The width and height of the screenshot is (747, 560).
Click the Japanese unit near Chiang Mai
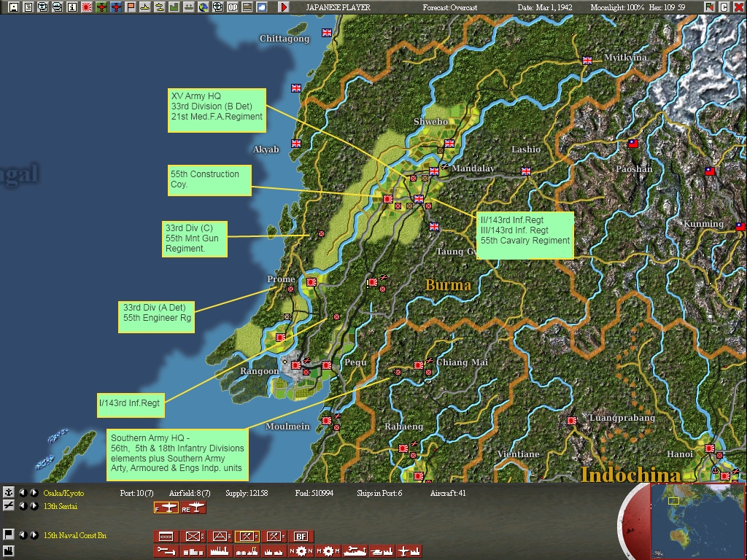click(x=419, y=365)
